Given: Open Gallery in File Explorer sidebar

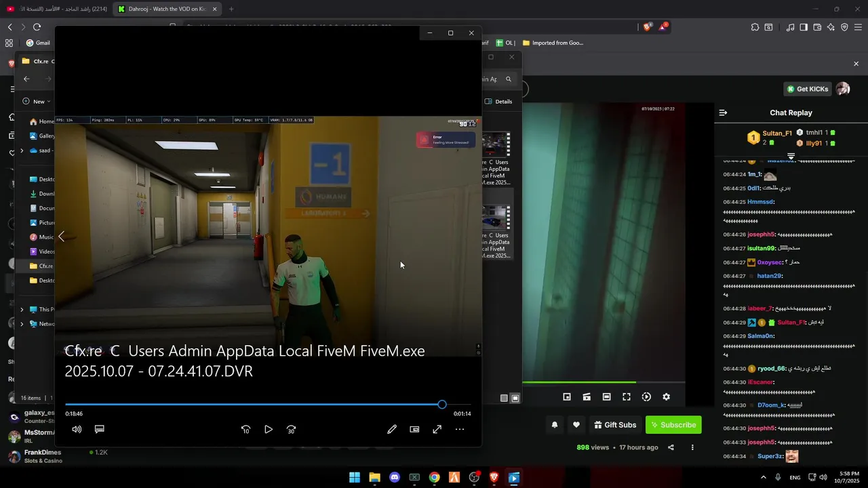Looking at the screenshot, I should pos(42,136).
